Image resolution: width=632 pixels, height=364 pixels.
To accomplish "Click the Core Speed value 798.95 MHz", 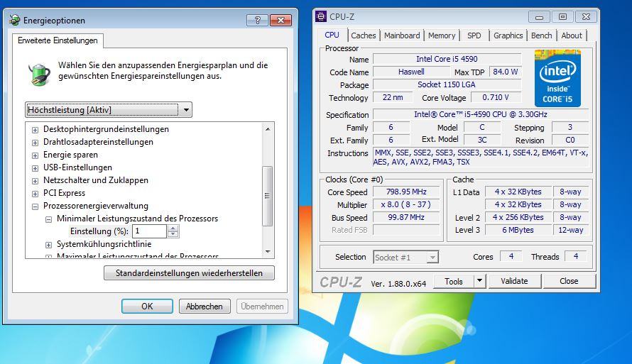I will point(406,192).
